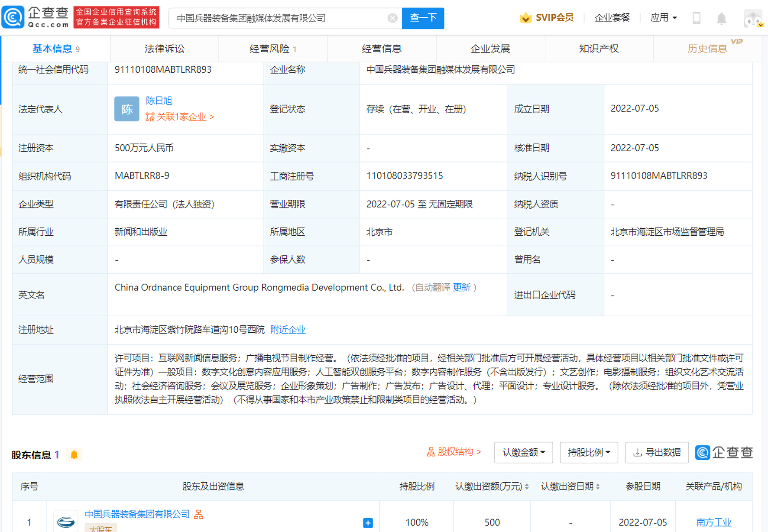768x532 pixels.
Task: Open the mobile phone icon in header
Action: 697,18
